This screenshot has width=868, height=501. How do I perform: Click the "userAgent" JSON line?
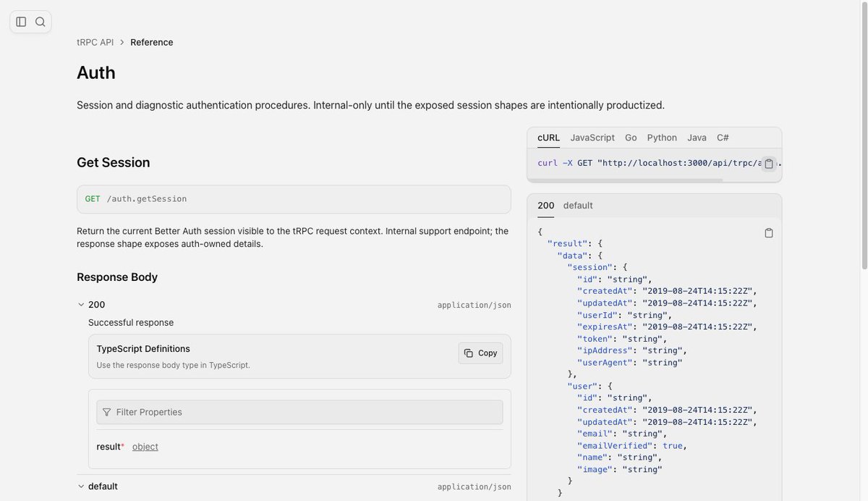[630, 363]
